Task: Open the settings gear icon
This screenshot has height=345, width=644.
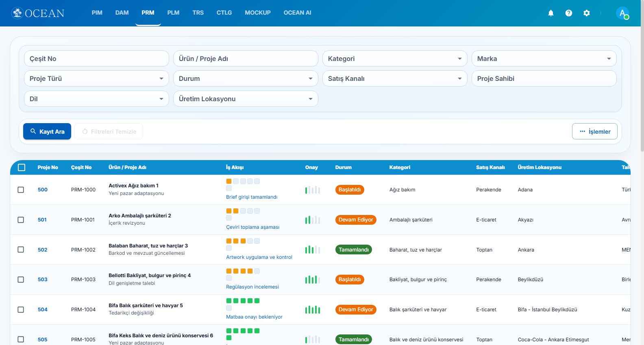Action: (587, 13)
